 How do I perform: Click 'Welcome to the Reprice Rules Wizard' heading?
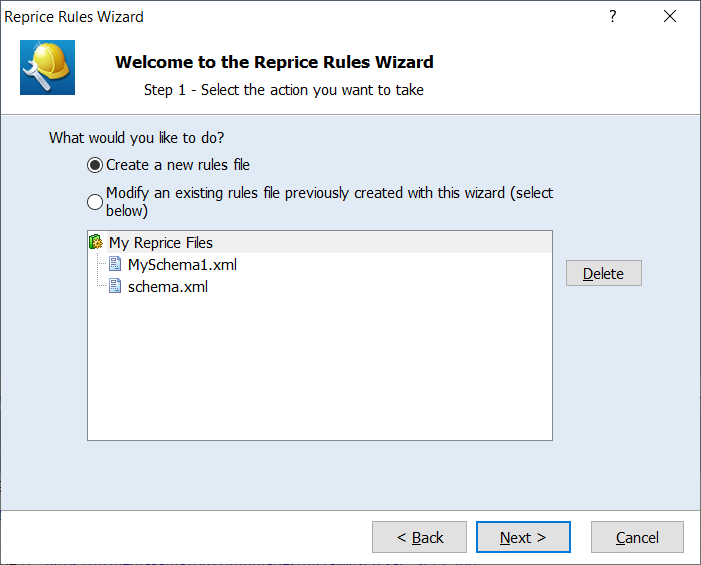coord(274,62)
